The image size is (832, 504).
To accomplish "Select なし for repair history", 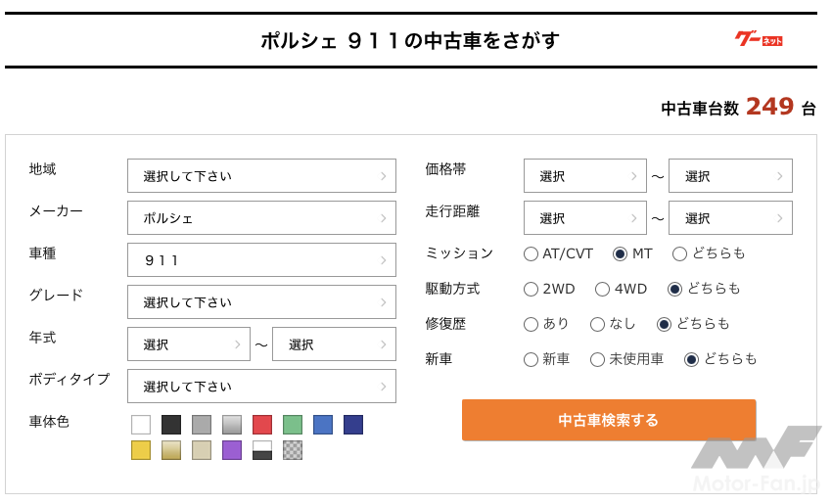I will [x=598, y=324].
